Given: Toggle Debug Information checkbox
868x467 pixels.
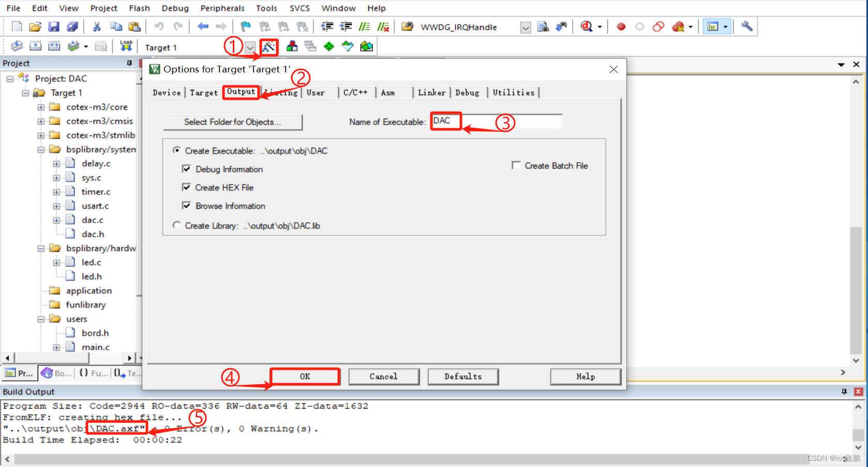Looking at the screenshot, I should (x=186, y=169).
